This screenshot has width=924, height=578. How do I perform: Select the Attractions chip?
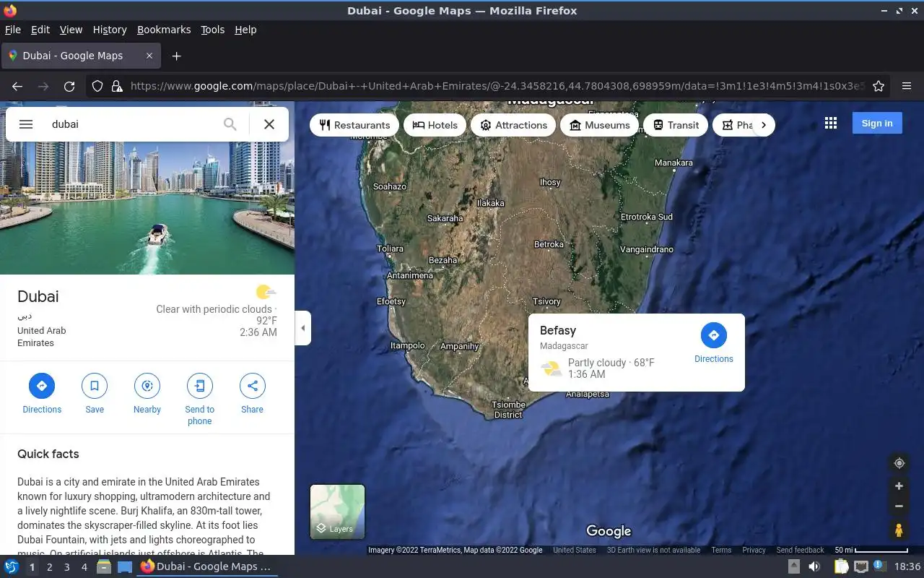point(513,125)
